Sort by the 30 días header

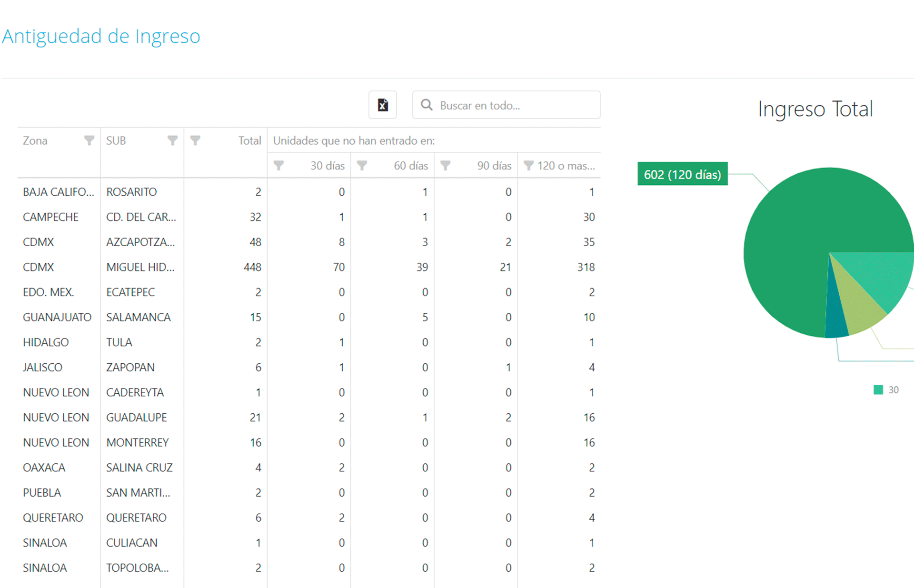328,166
